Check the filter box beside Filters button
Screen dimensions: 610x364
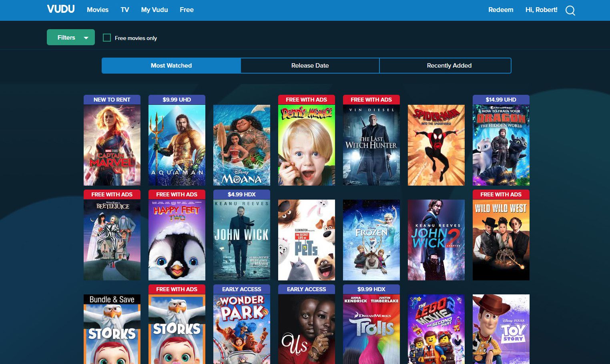[x=106, y=37]
